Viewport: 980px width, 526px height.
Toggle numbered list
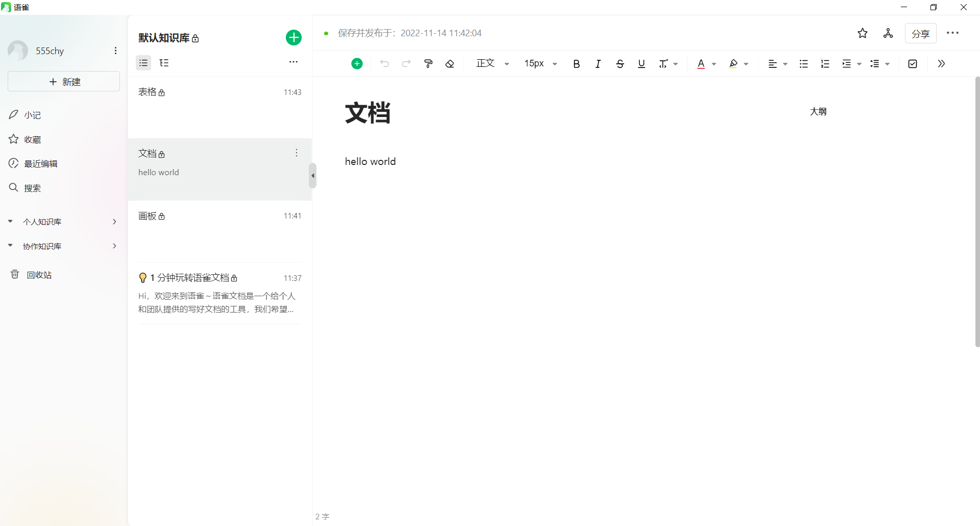(825, 64)
